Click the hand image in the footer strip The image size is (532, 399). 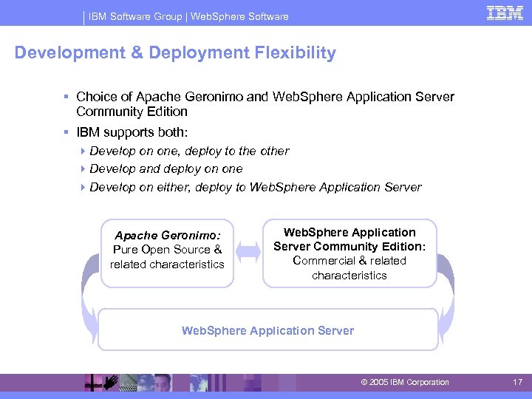[x=111, y=383]
